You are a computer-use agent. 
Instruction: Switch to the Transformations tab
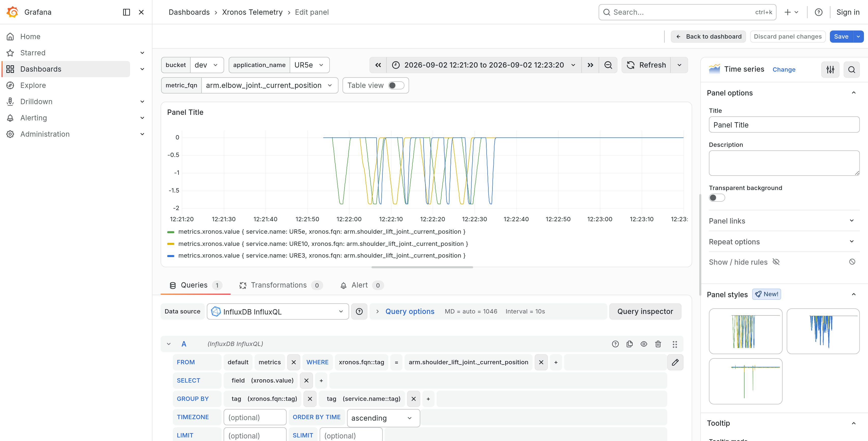point(281,285)
